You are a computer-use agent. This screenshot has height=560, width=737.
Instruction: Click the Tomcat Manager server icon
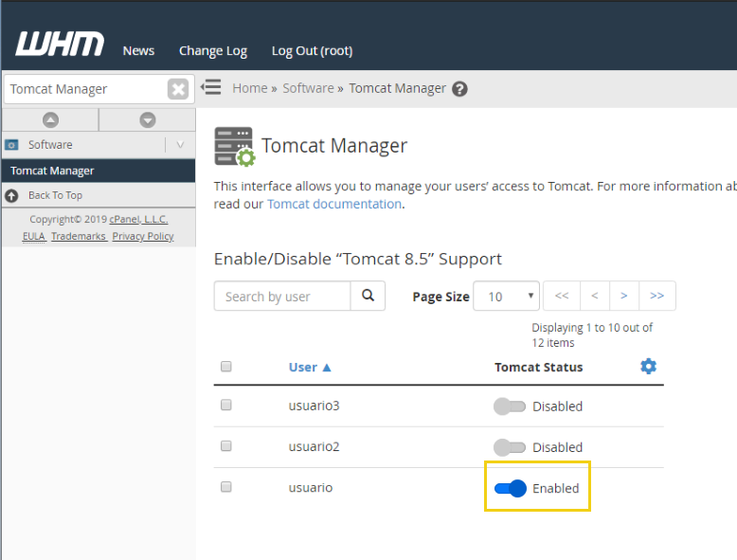click(x=235, y=147)
